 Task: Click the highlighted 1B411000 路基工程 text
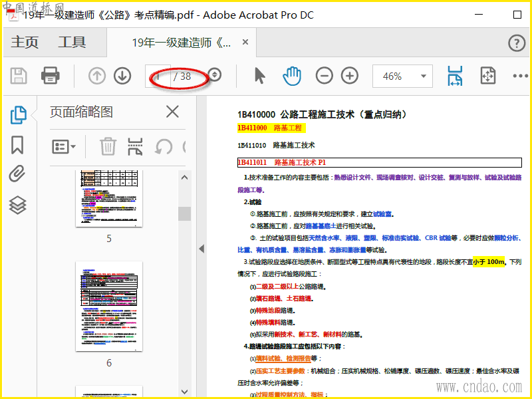pos(270,128)
